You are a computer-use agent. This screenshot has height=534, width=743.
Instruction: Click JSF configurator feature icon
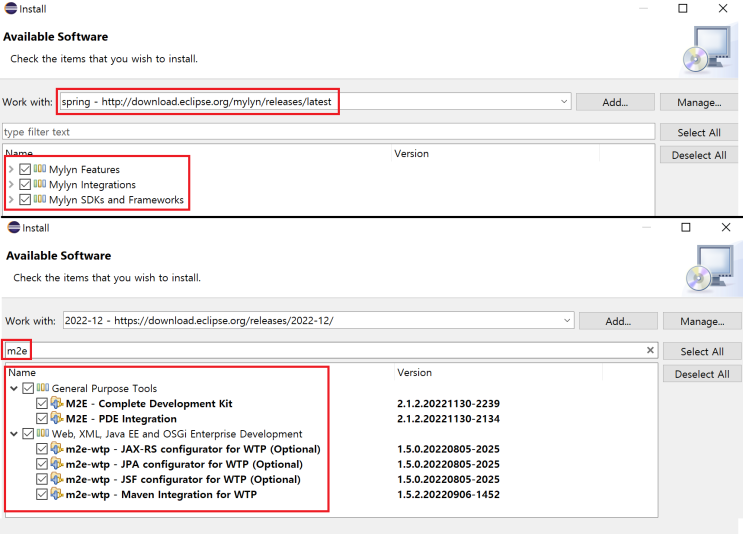click(57, 479)
